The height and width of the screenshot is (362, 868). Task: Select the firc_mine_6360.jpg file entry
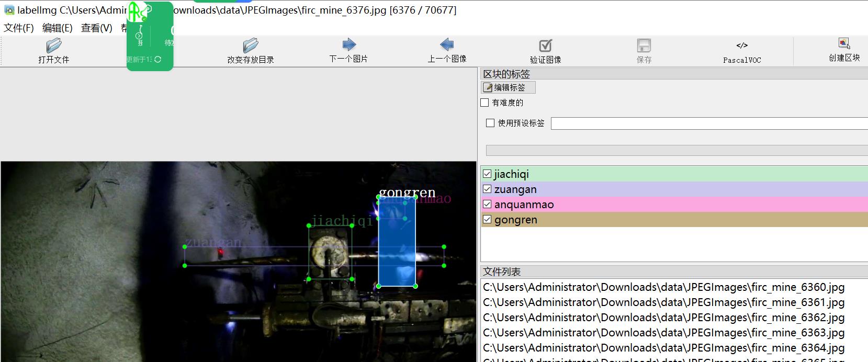(663, 287)
